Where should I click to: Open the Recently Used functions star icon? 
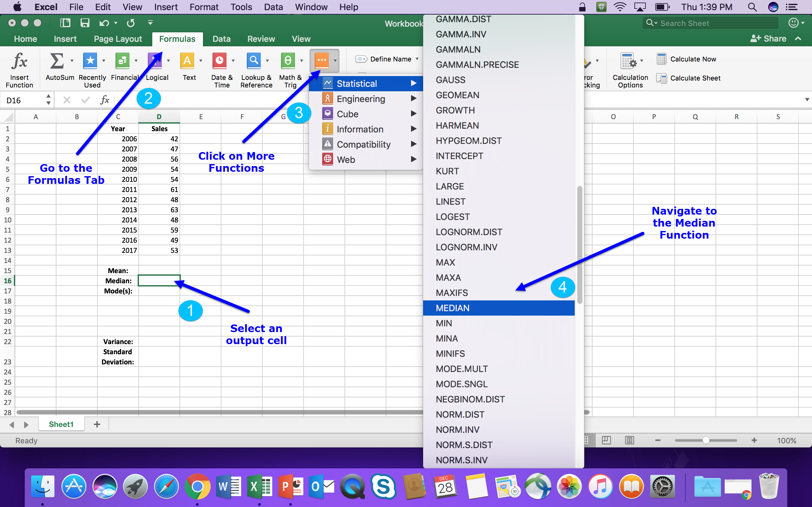90,61
